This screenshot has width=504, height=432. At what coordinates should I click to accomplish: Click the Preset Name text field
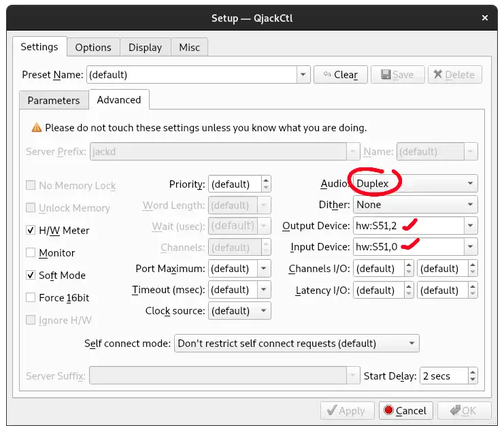coord(192,75)
